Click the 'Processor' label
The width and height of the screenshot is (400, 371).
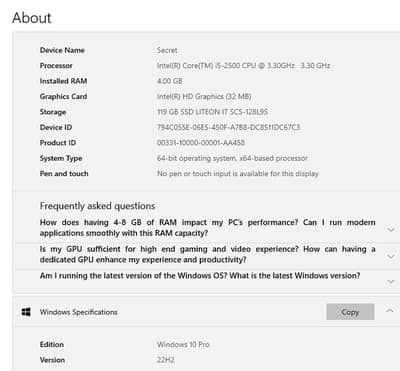tap(56, 66)
